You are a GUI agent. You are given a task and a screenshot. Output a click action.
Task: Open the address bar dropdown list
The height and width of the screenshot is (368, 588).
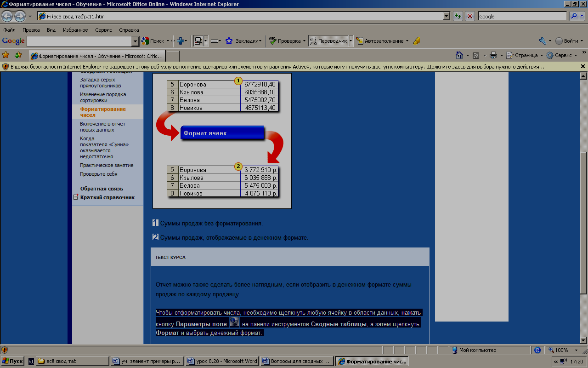click(x=446, y=17)
